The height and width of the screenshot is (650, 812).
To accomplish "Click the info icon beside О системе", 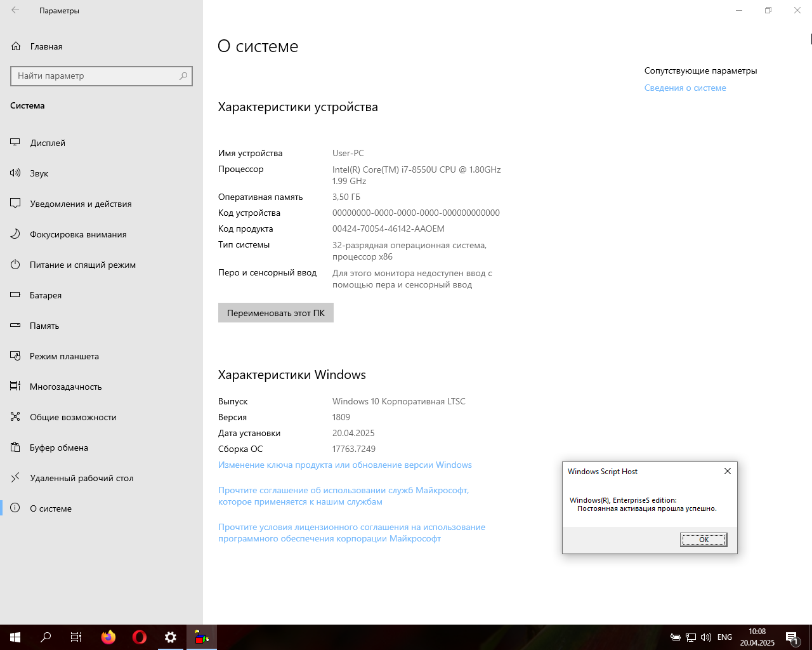I will pos(15,508).
